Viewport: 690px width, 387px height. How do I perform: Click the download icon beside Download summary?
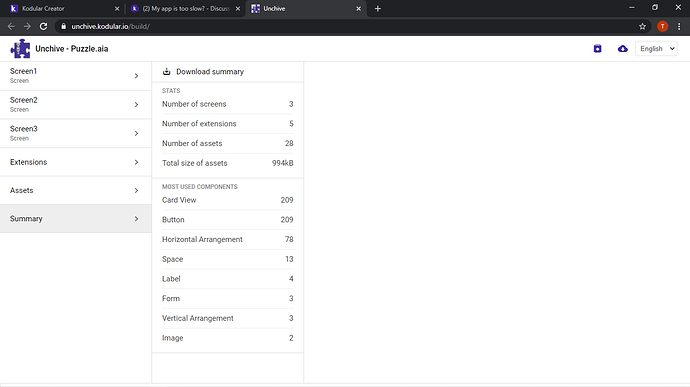click(x=166, y=71)
